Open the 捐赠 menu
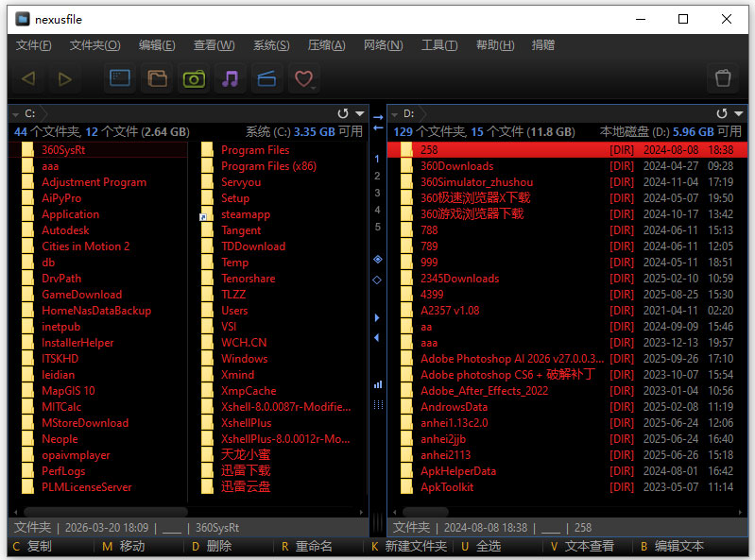Viewport: 755px width, 560px height. (x=543, y=45)
